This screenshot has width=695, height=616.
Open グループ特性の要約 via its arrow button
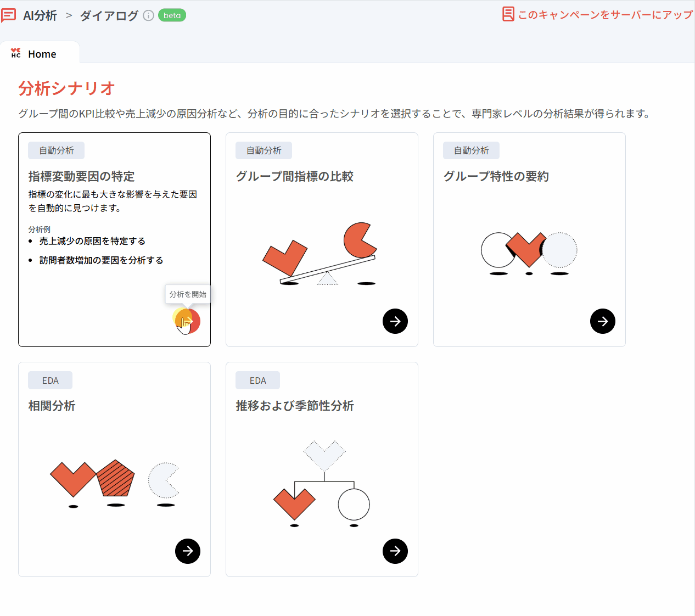(603, 321)
